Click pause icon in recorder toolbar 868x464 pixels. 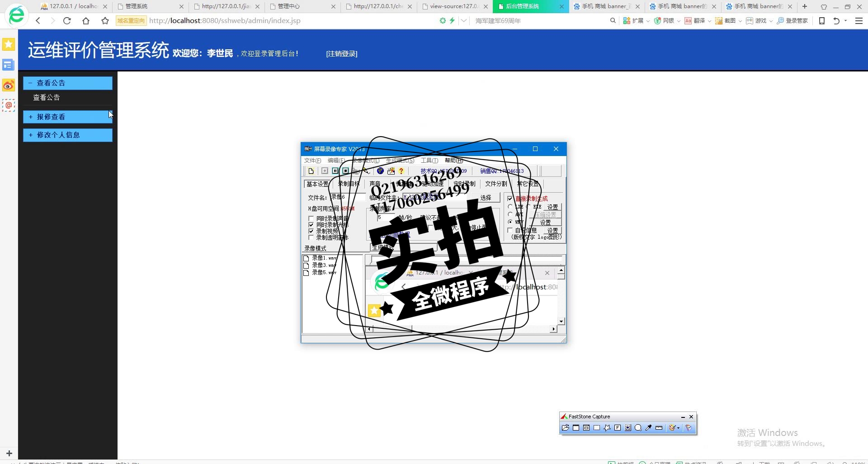click(x=335, y=171)
